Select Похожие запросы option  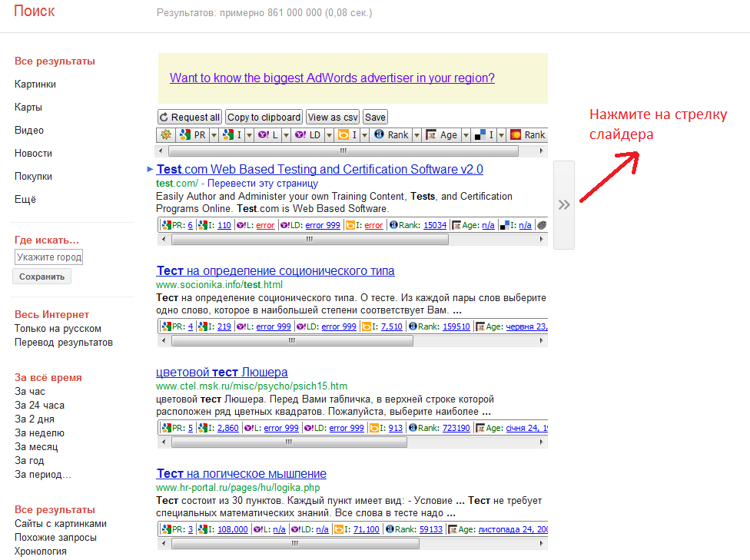tap(55, 538)
